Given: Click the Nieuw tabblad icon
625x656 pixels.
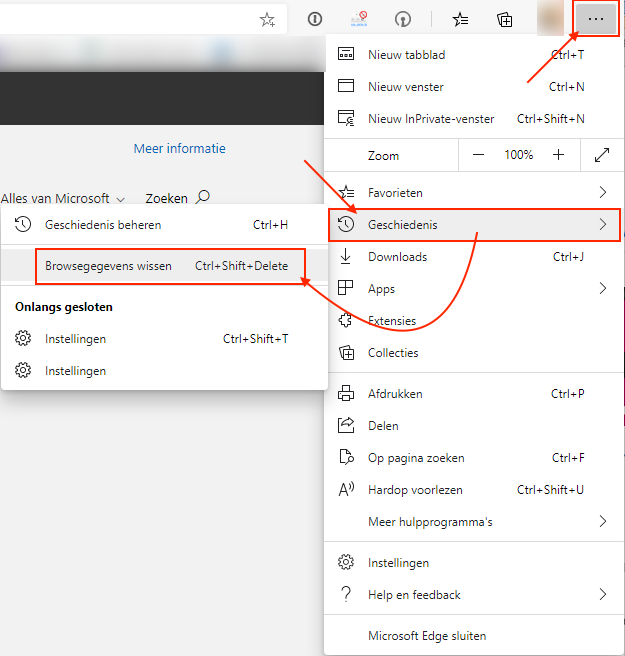Looking at the screenshot, I should pos(346,54).
